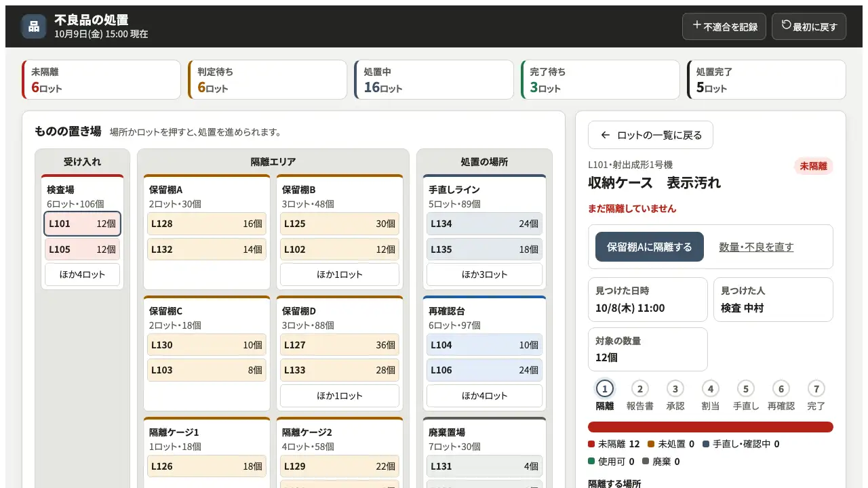This screenshot has height=488, width=868.
Task: Open the 処置完了 summary card
Action: tap(766, 80)
